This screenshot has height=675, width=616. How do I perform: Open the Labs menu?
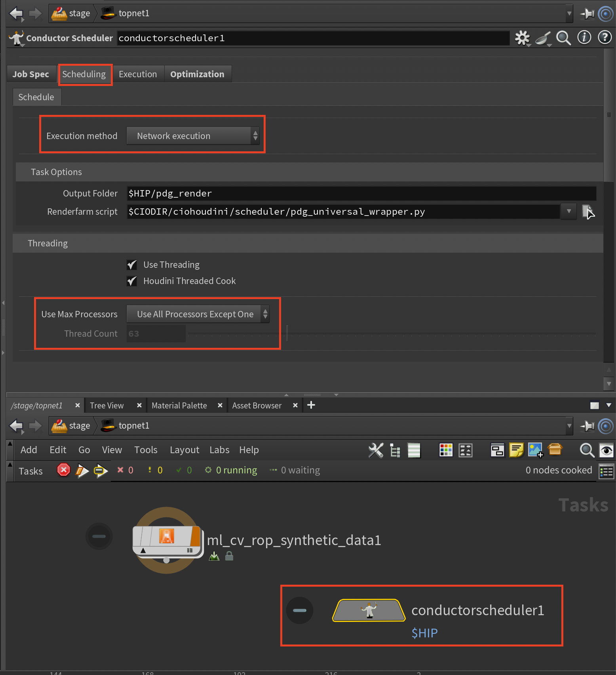pyautogui.click(x=219, y=450)
